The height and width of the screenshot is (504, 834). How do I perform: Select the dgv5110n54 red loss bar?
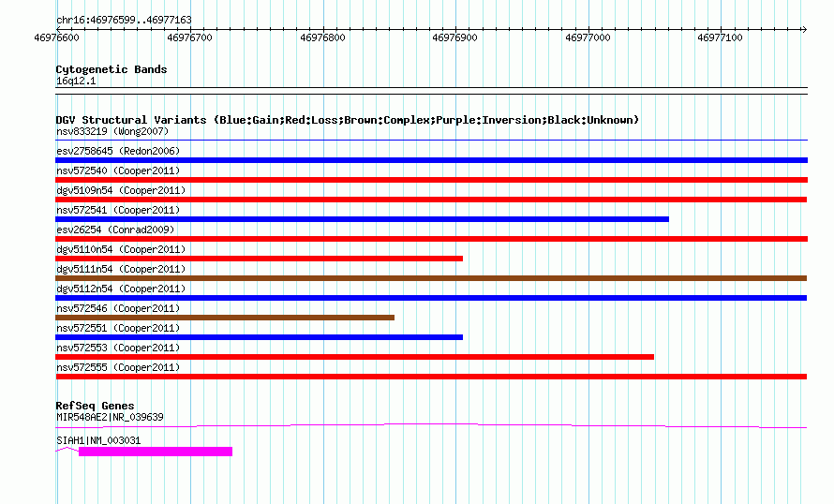[x=259, y=259]
